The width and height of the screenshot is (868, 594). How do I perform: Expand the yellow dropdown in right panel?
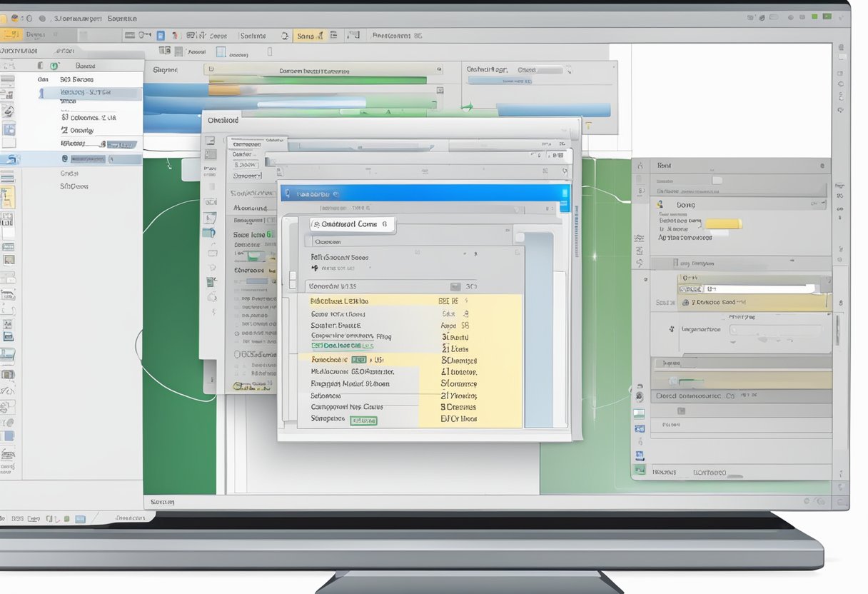pos(722,224)
